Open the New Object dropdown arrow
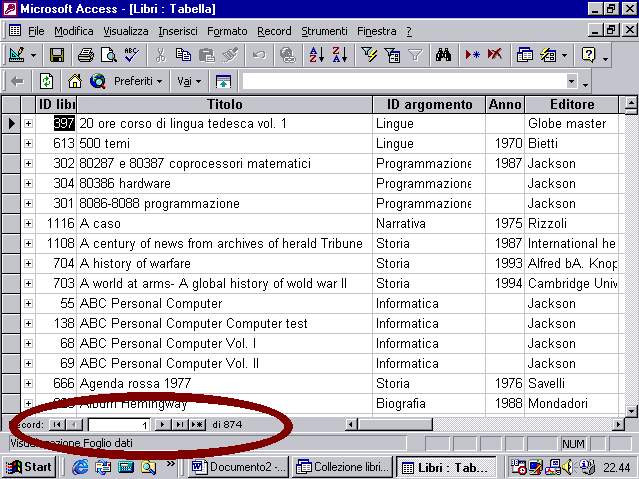The width and height of the screenshot is (639, 479). tap(564, 55)
